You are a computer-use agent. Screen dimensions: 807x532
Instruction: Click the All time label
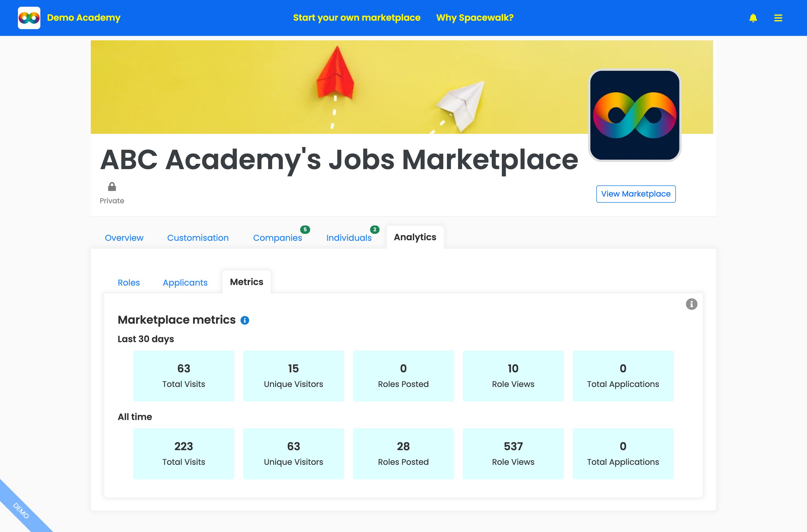(135, 417)
